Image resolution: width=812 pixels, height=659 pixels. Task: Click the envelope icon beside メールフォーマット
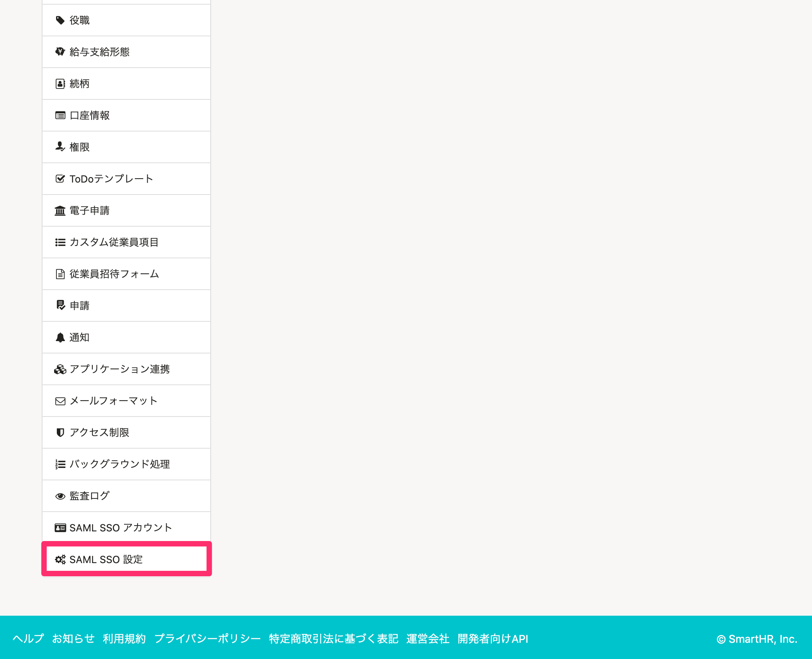tap(60, 401)
